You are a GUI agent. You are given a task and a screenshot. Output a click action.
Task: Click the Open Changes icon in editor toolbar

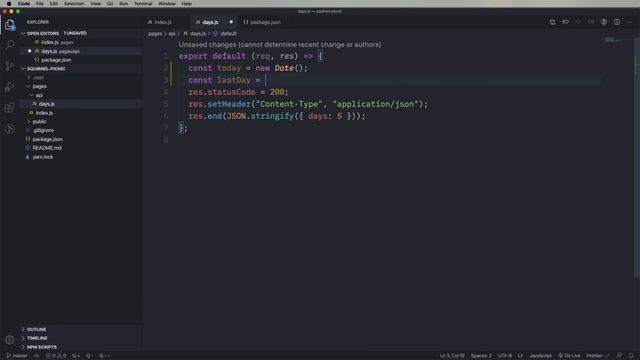point(552,22)
